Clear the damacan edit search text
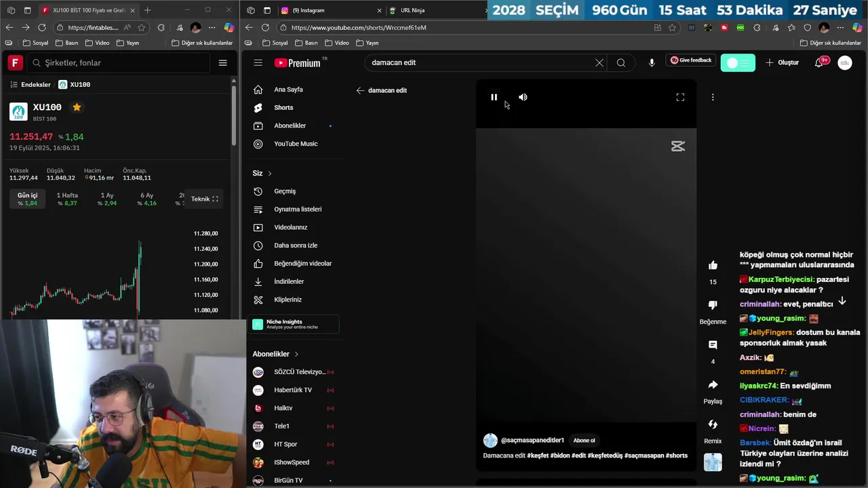Image resolution: width=868 pixels, height=488 pixels. click(x=599, y=62)
